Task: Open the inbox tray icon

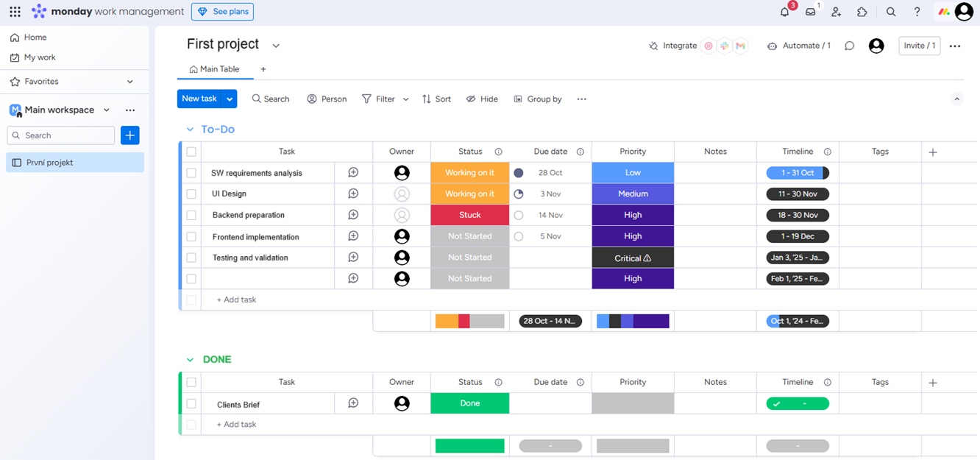Action: 810,12
